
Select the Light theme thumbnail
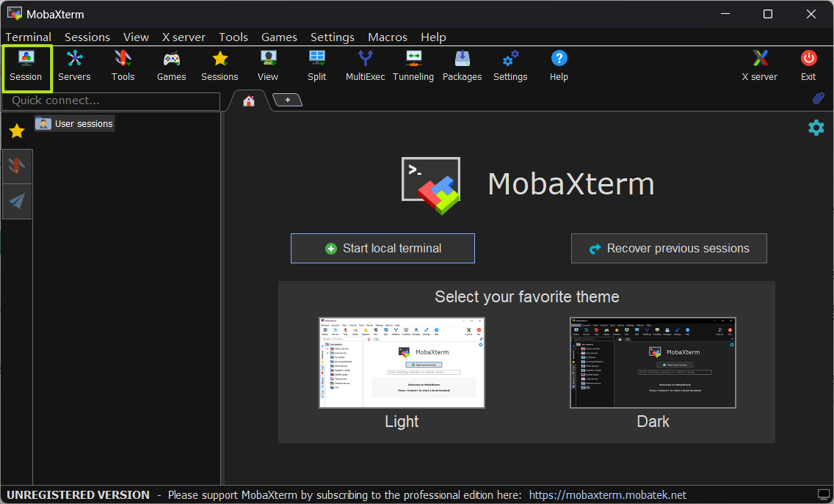[x=402, y=362]
